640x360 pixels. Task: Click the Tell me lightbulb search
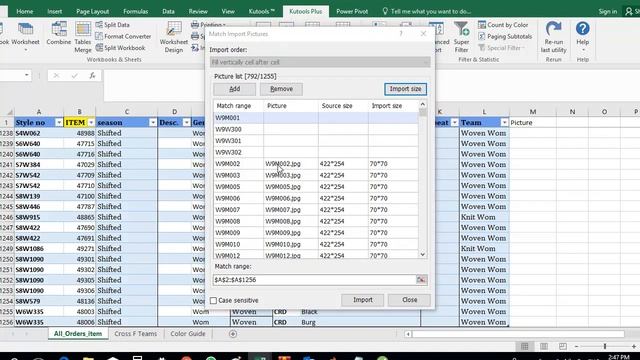point(427,11)
